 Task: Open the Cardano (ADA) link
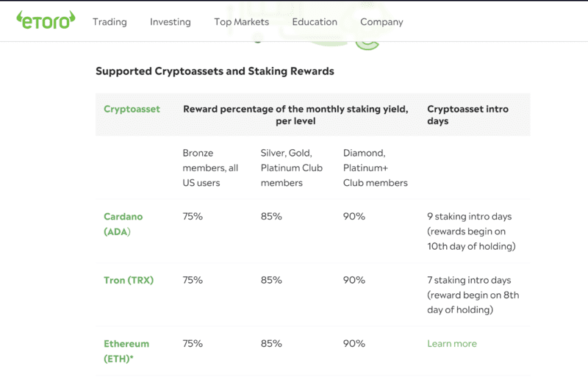(123, 224)
